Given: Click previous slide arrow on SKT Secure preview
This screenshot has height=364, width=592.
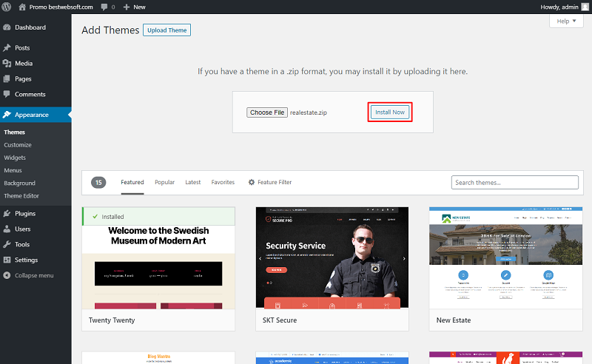Looking at the screenshot, I should (x=260, y=259).
